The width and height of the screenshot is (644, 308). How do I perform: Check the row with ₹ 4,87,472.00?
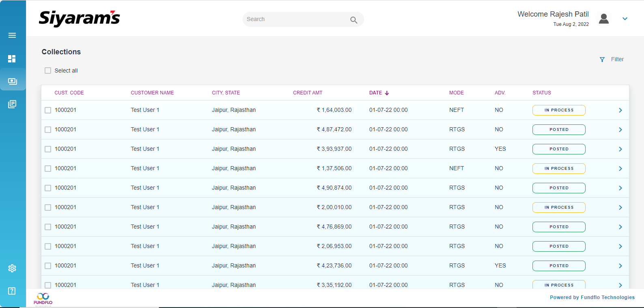[x=48, y=130]
